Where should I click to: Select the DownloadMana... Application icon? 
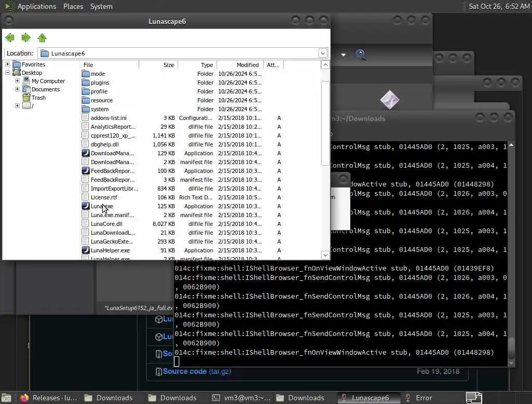(x=86, y=153)
